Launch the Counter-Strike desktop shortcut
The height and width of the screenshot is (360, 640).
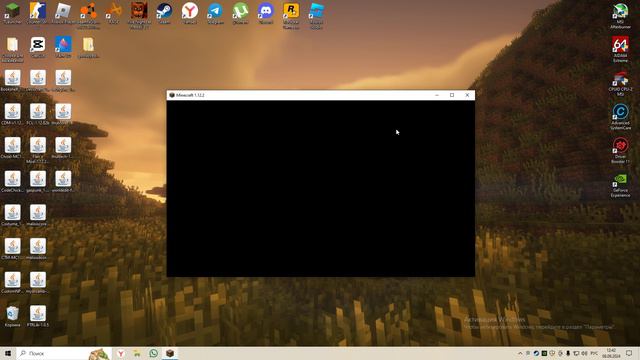pos(38,11)
